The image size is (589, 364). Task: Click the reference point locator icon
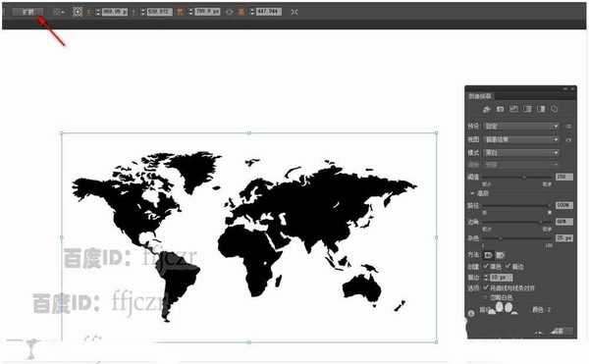pos(78,12)
